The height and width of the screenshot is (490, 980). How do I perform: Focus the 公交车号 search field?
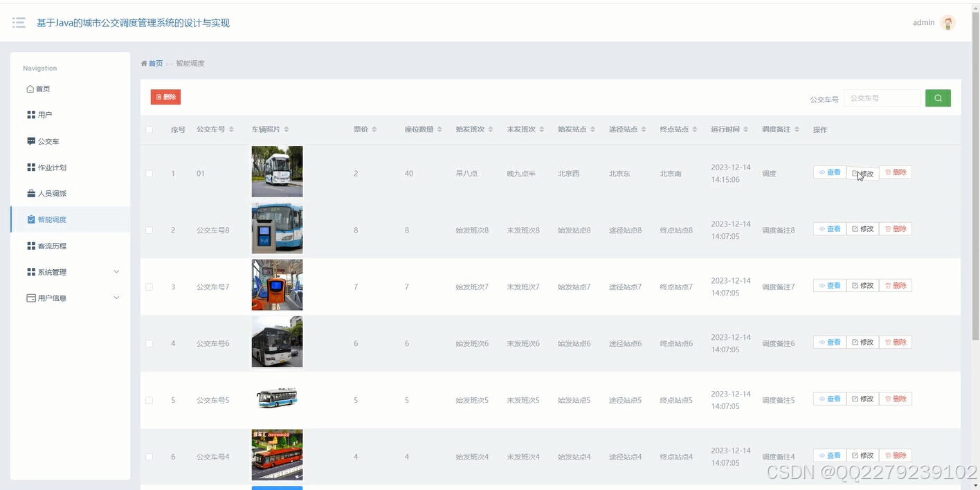coord(882,98)
